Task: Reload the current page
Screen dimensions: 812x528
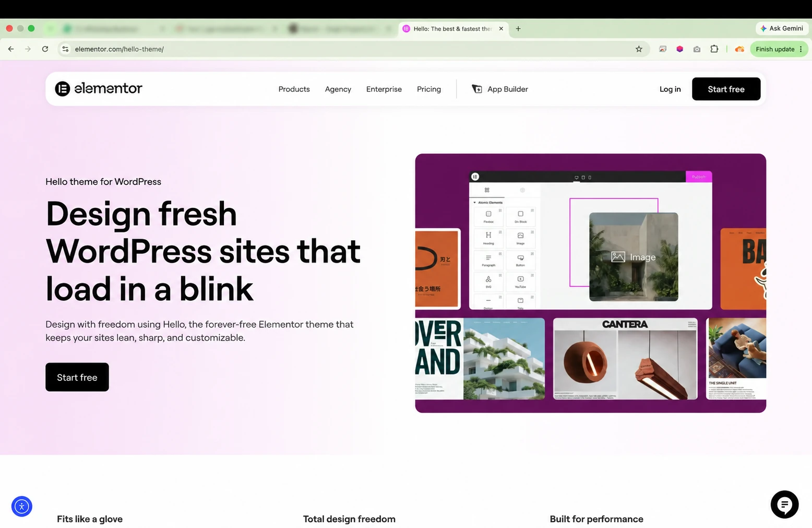Action: (45, 49)
